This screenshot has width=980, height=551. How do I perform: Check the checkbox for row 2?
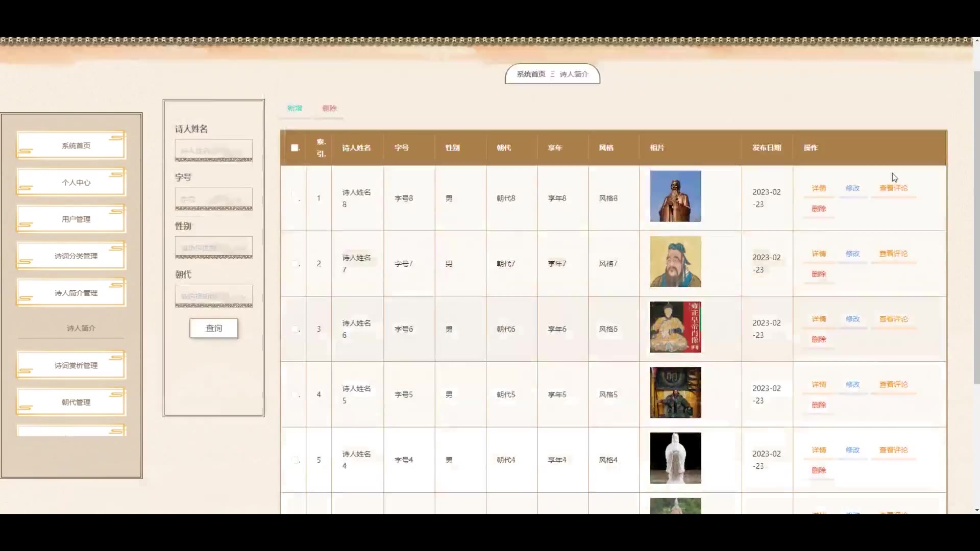point(295,264)
